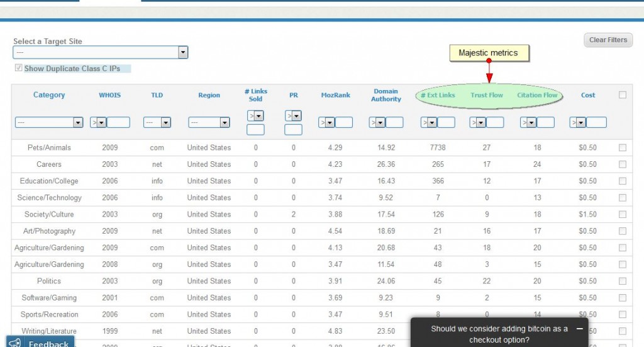This screenshot has height=347, width=644.
Task: Sort by TLD column header
Action: (x=157, y=95)
